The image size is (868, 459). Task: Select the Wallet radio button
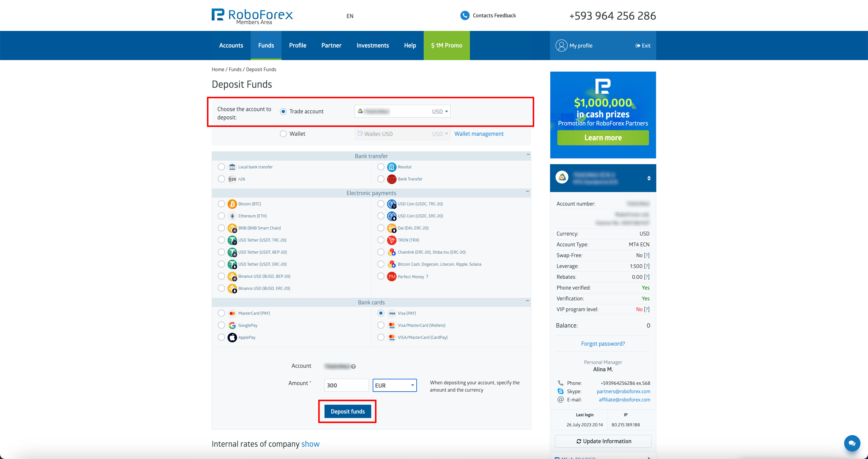pos(283,134)
